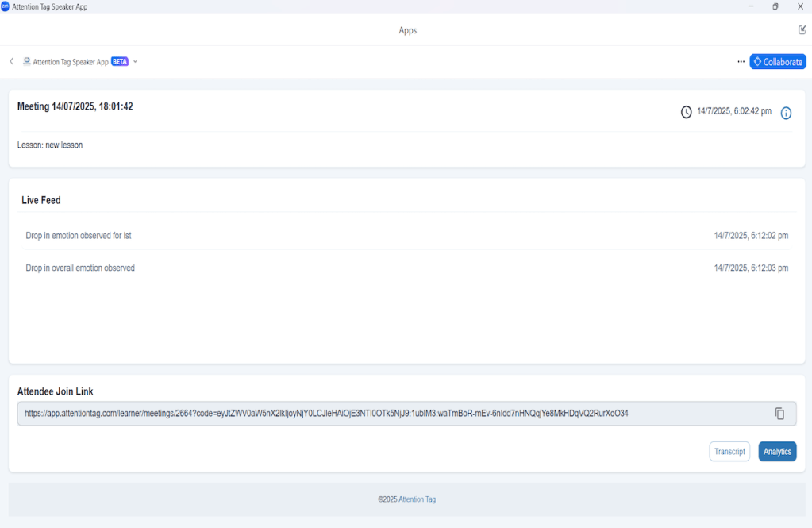
Task: Select 'Drop in overall emotion observed' entry
Action: [80, 268]
